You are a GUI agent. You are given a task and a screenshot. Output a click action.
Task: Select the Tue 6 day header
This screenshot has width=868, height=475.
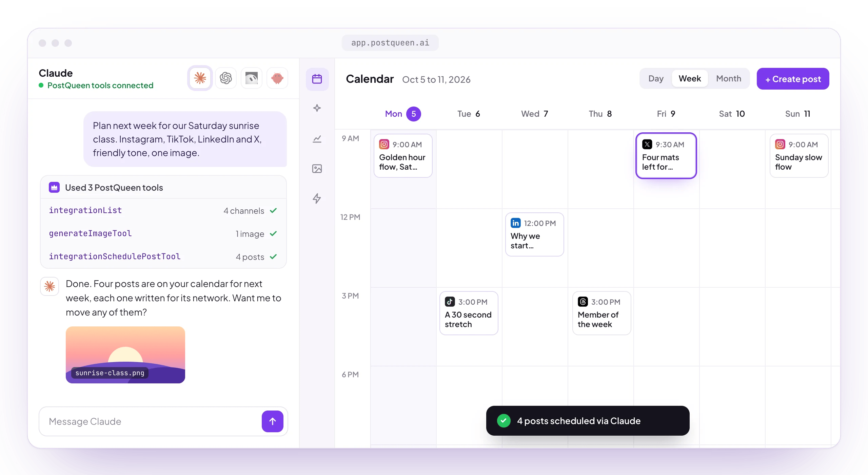tap(469, 114)
